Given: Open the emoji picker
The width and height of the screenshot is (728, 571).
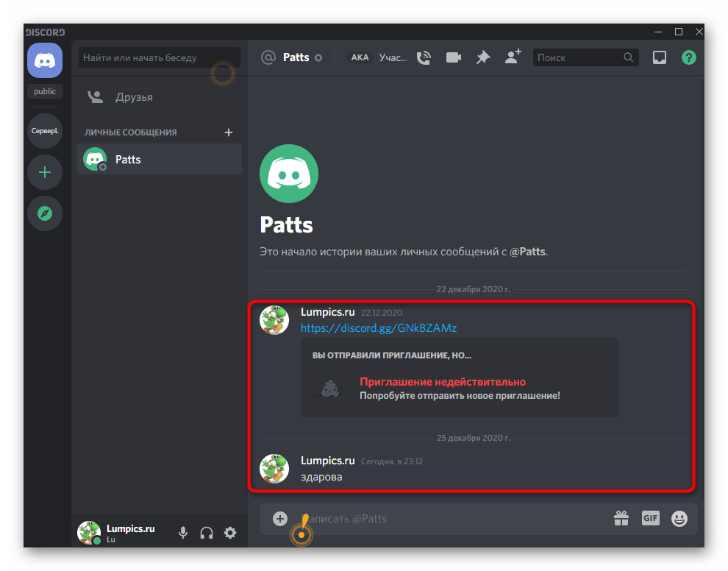Looking at the screenshot, I should (x=679, y=519).
